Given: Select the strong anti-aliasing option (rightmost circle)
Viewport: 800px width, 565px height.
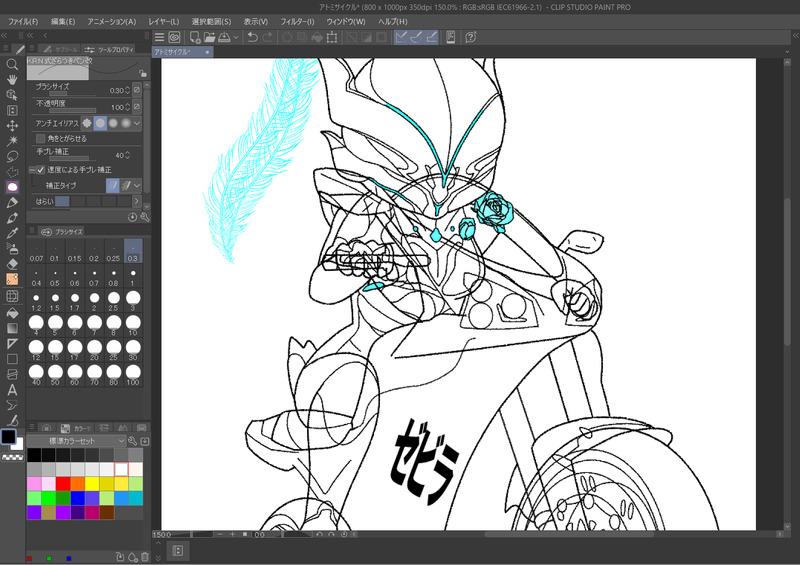Looking at the screenshot, I should (126, 123).
